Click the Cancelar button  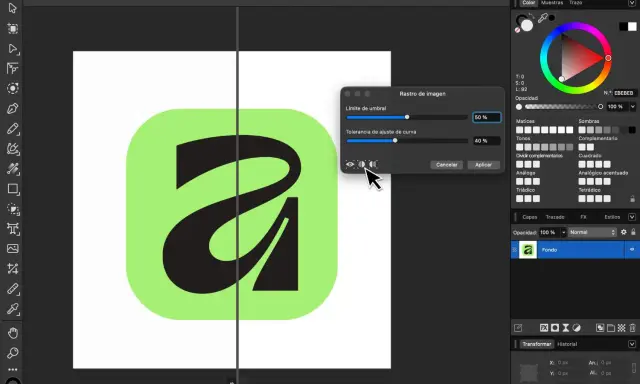click(x=447, y=164)
